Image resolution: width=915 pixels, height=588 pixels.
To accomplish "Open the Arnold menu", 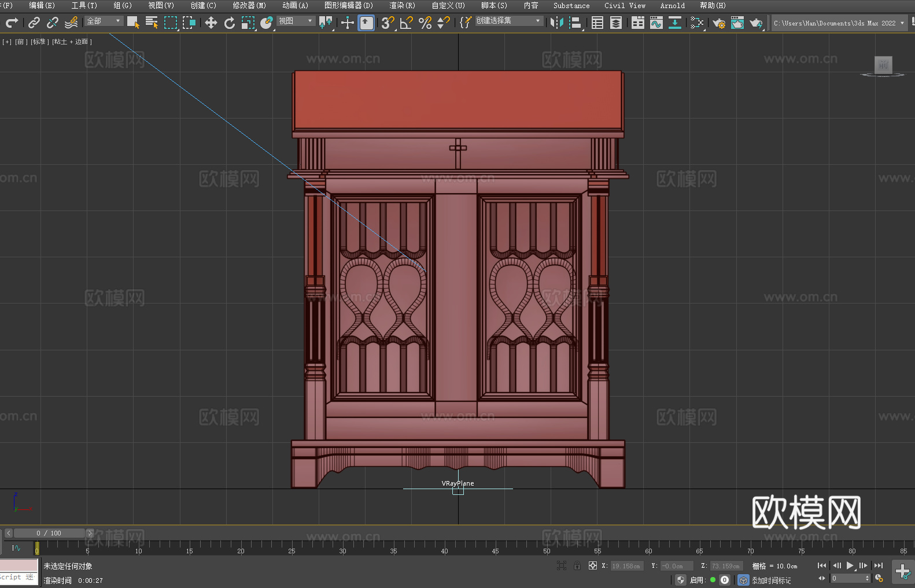I will 673,5.
